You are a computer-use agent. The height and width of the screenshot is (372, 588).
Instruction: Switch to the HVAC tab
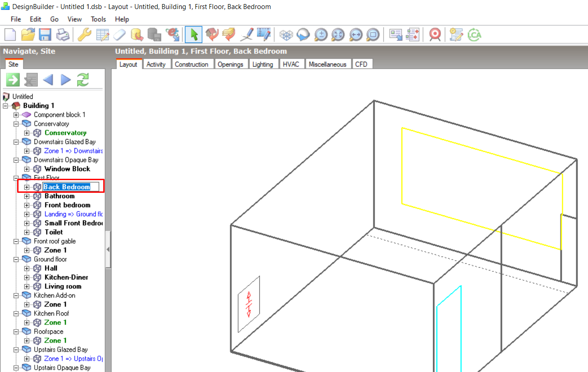click(291, 64)
